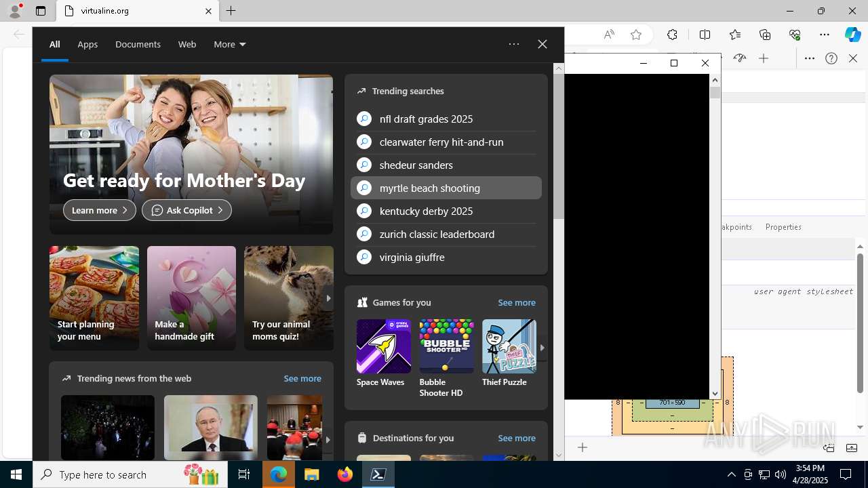Close the virtualine.org tab
Image resolution: width=868 pixels, height=488 pixels.
point(208,11)
